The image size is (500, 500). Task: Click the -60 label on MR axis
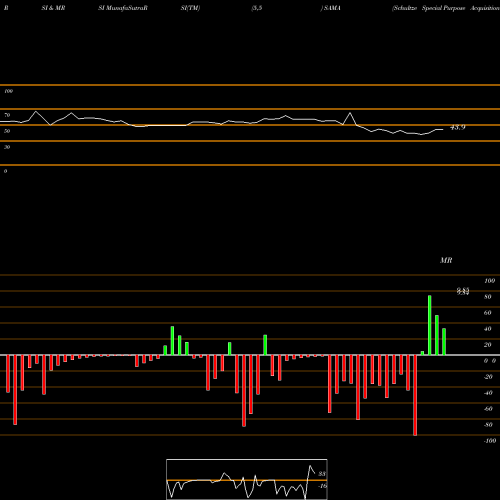[488, 409]
